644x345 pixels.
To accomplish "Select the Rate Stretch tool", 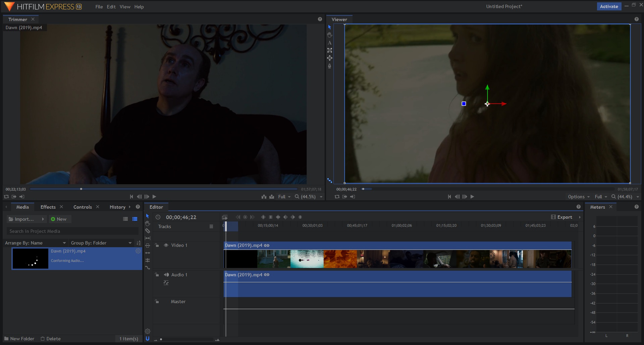I will click(x=148, y=268).
